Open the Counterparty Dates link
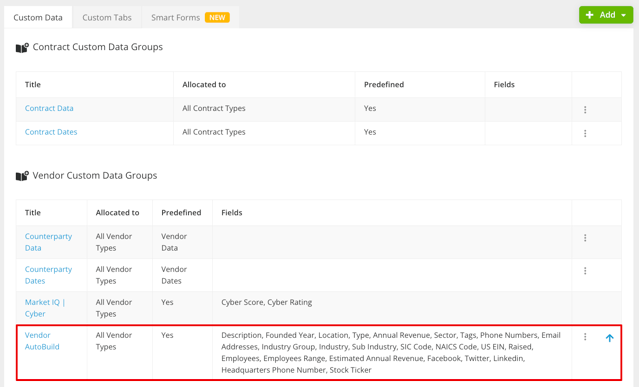Viewport: 639px width, 387px height. [x=48, y=275]
